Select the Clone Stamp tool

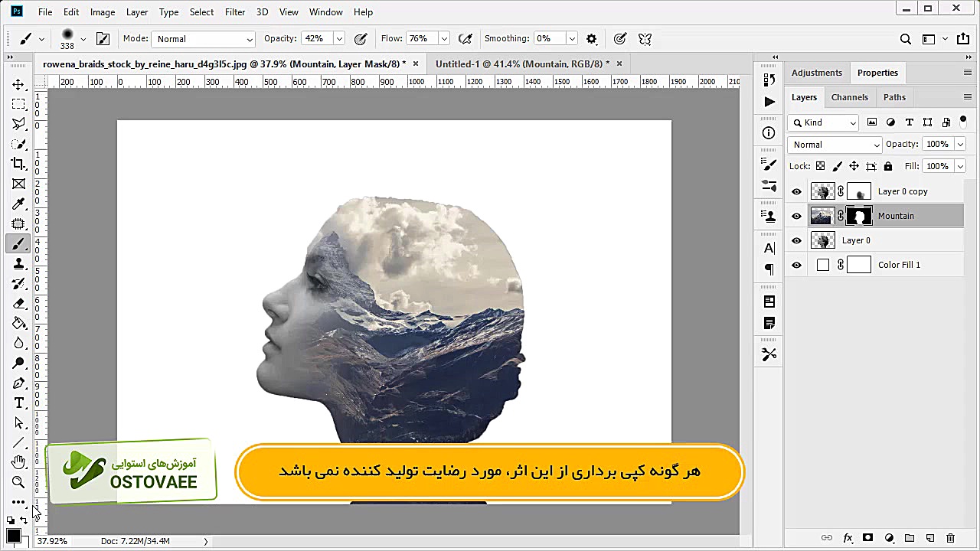pyautogui.click(x=19, y=263)
